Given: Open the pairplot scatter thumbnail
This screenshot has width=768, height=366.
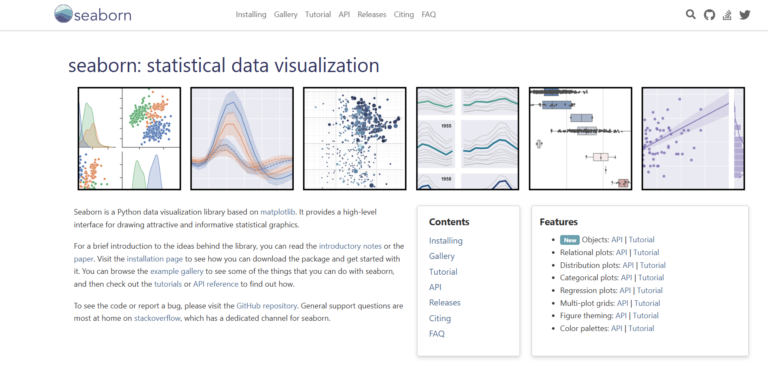Looking at the screenshot, I should pyautogui.click(x=129, y=139).
